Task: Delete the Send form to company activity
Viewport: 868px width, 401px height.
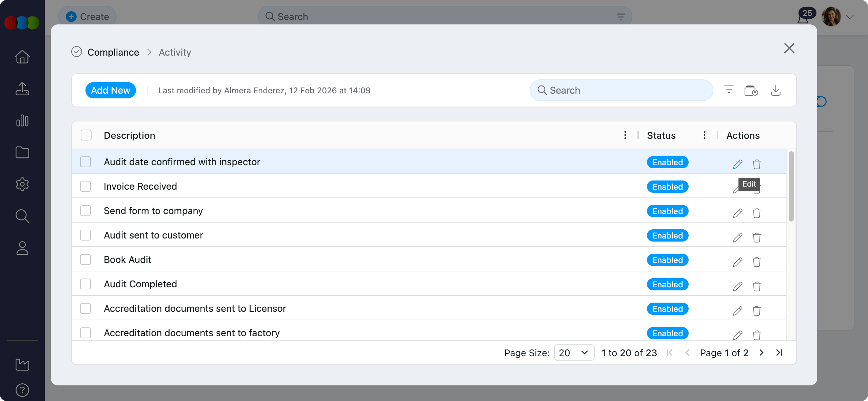Action: pyautogui.click(x=756, y=213)
